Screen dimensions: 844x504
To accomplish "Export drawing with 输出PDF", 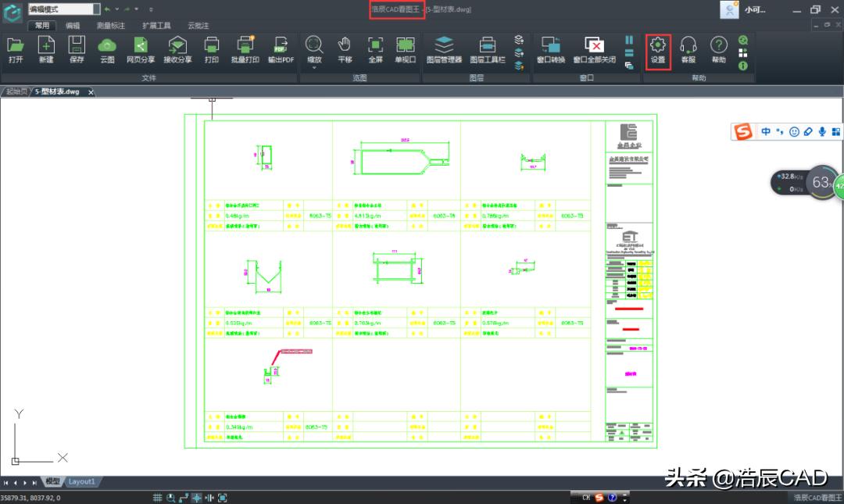I will point(281,50).
